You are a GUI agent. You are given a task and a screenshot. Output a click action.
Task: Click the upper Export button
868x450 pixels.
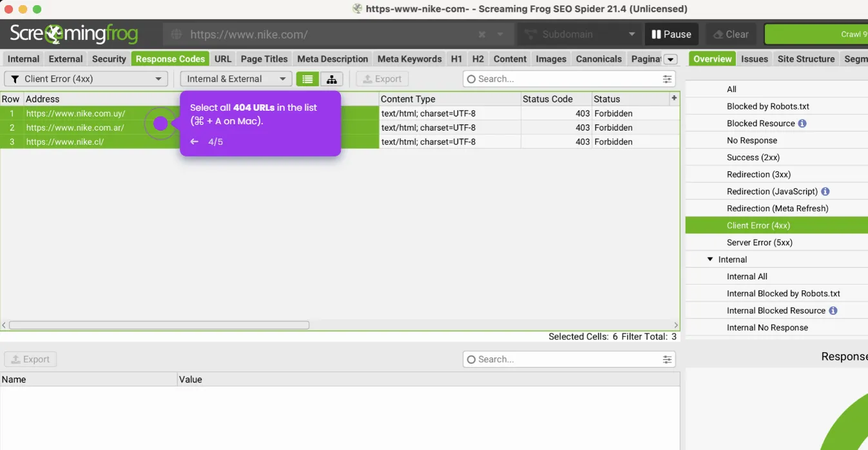click(382, 79)
